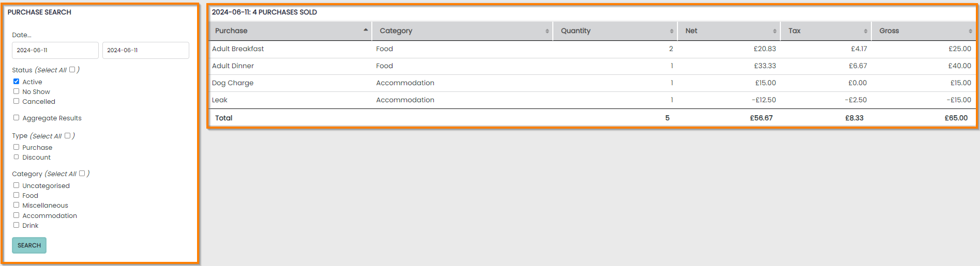Select the Adult Breakfast purchase row
The image size is (980, 266).
coord(238,49)
